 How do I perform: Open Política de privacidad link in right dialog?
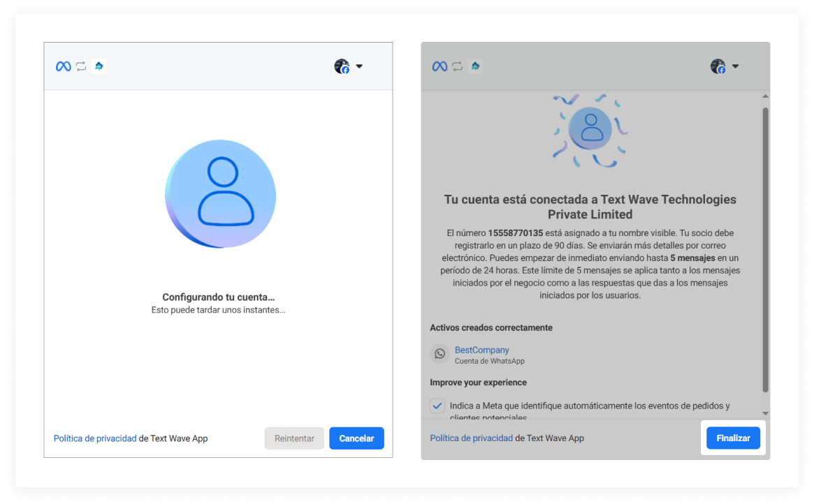pyautogui.click(x=471, y=438)
